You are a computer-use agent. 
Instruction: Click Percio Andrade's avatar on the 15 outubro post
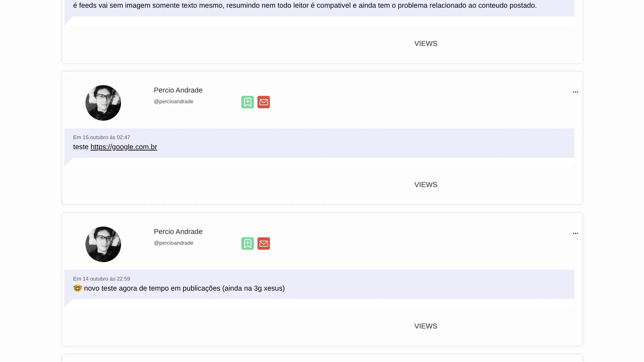tap(103, 103)
